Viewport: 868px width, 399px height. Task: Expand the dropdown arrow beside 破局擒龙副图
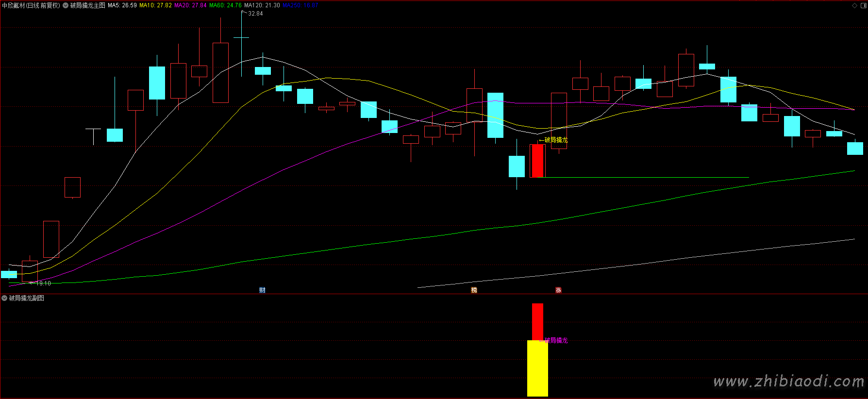(4, 298)
